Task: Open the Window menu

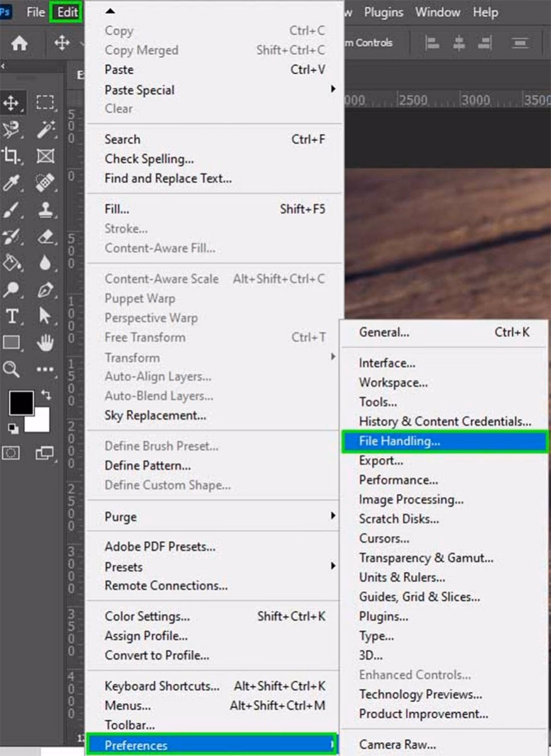Action: click(x=438, y=12)
